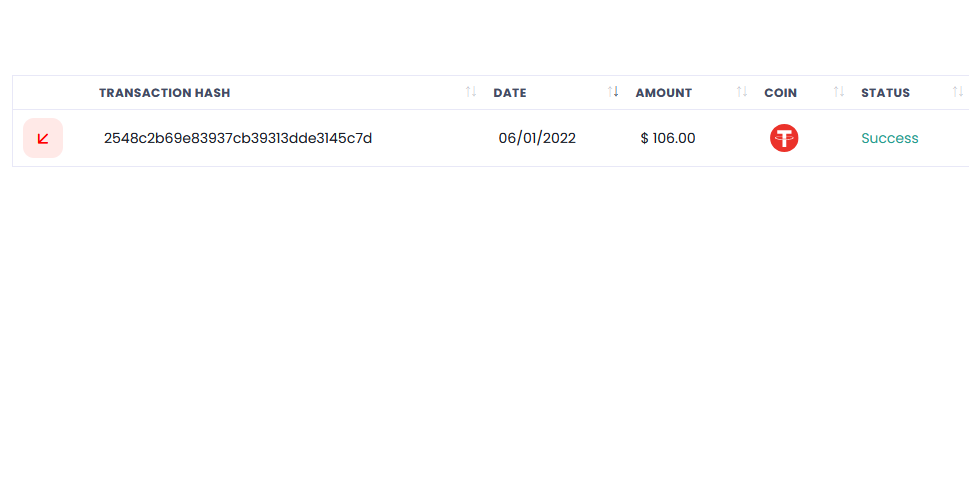The height and width of the screenshot is (477, 971).
Task: Open transaction hash 2548c2b69e83937cb39313dde3145c7d
Action: pos(238,138)
